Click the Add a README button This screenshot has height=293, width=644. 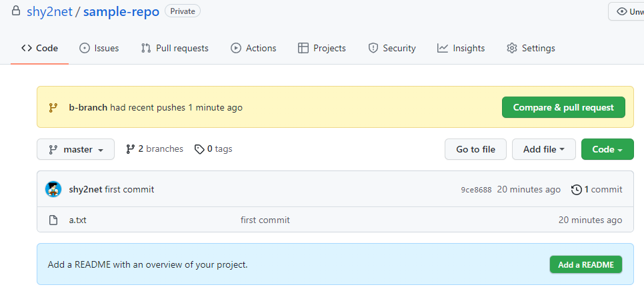pyautogui.click(x=586, y=264)
